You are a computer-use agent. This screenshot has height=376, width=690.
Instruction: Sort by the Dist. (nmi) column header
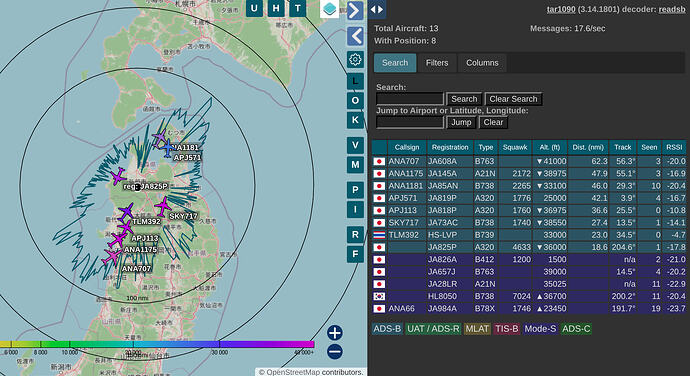coord(588,147)
